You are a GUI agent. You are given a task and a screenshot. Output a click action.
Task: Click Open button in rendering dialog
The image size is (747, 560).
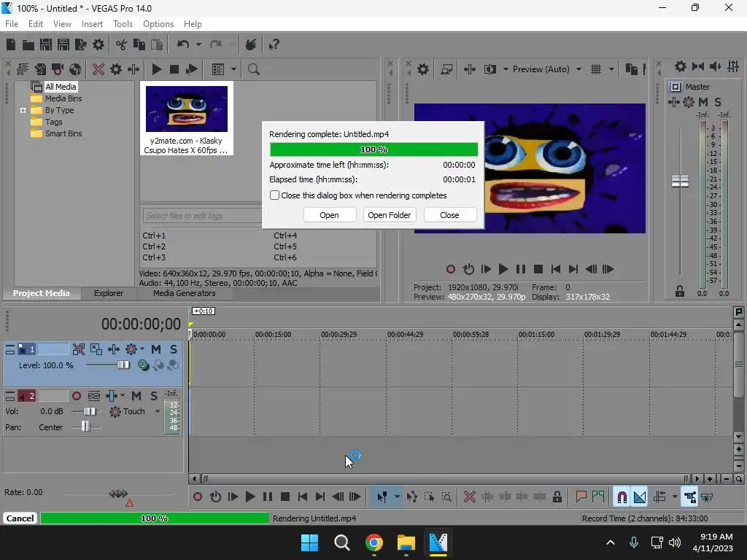[x=329, y=215]
